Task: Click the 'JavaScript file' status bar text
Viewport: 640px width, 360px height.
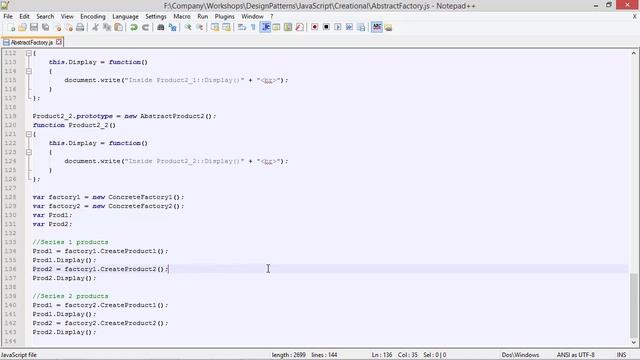Action: [19, 355]
